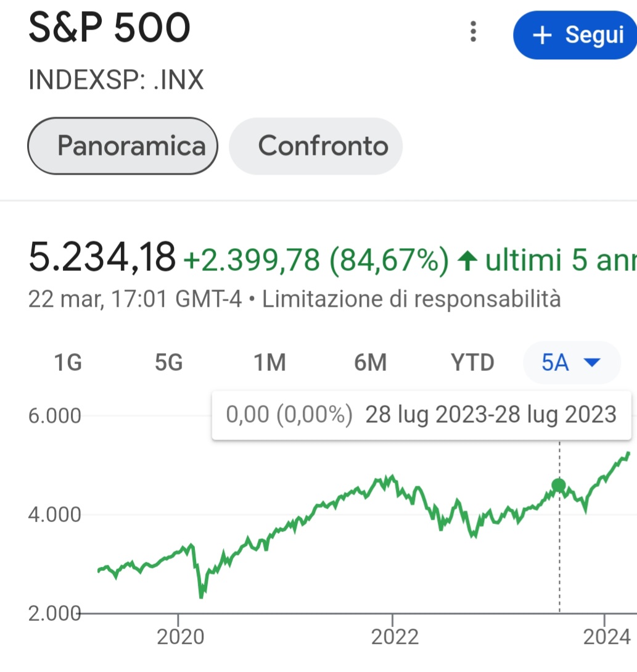637x672 pixels.
Task: Click the 2020 x-axis label
Action: tap(178, 636)
